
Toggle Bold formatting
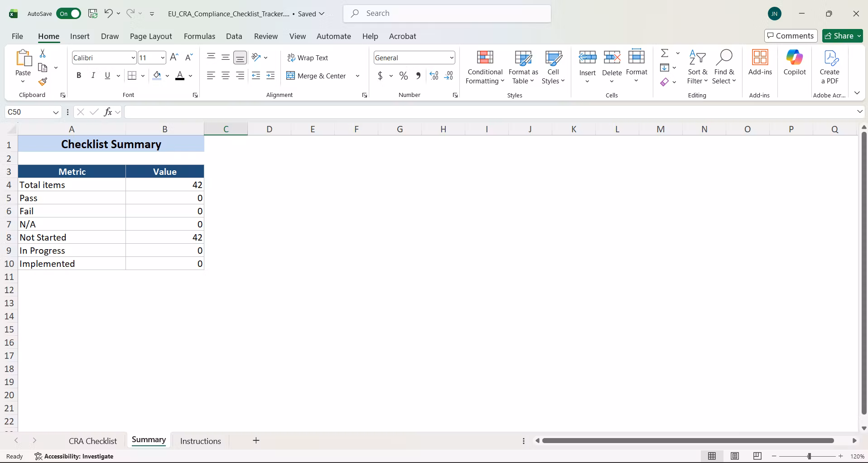79,76
